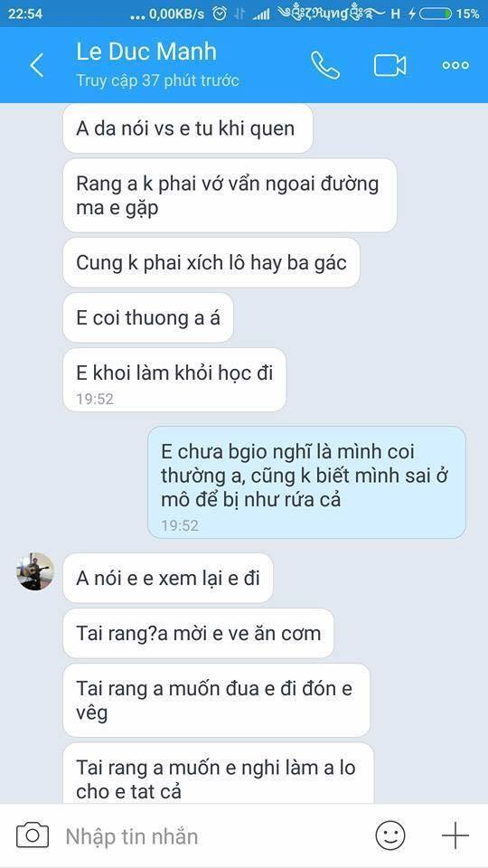
Task: Tap the 'Truy cập 37 phút trước' status
Action: (157, 80)
